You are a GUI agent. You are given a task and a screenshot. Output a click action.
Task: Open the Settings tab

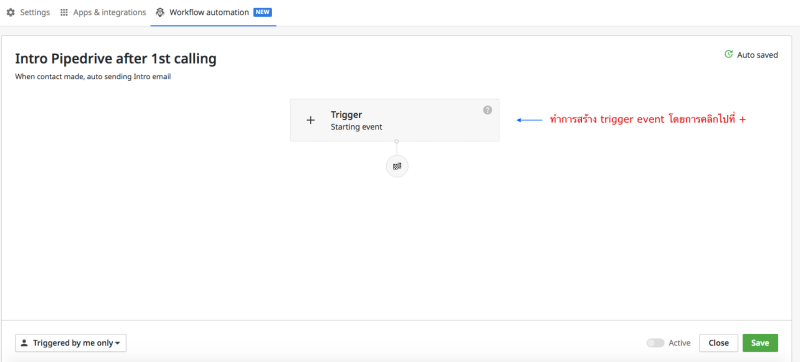28,12
